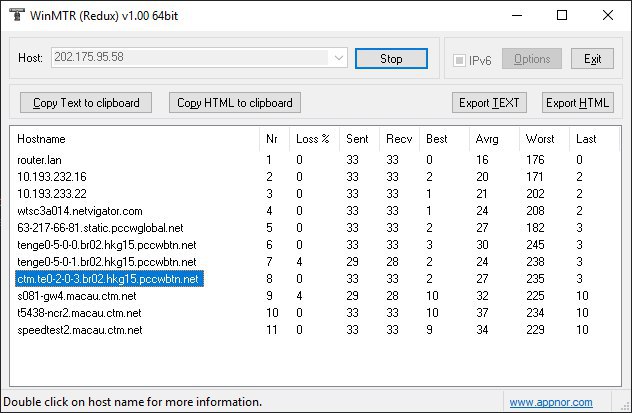Click the Nr column header

[274, 139]
